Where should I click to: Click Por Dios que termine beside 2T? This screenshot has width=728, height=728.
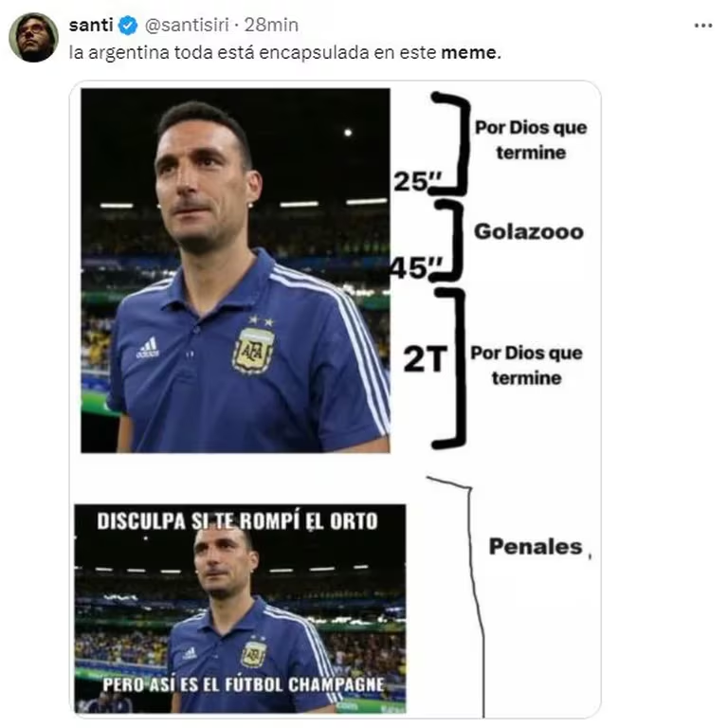tap(526, 365)
